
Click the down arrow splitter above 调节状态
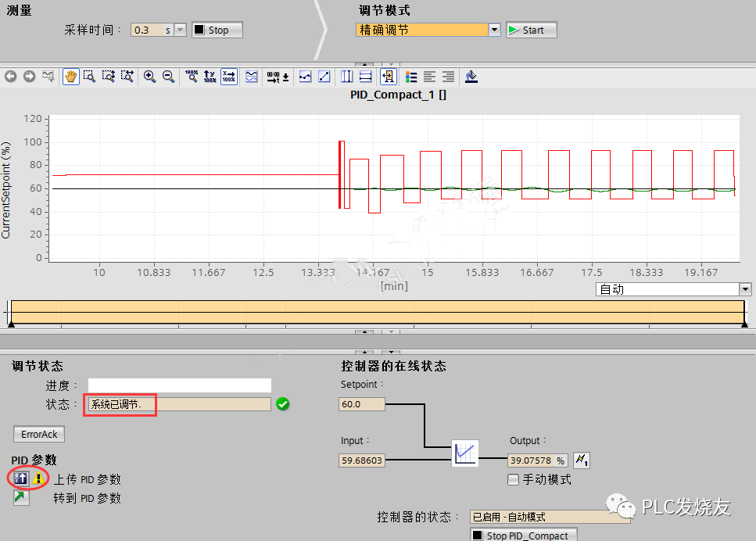(x=391, y=352)
